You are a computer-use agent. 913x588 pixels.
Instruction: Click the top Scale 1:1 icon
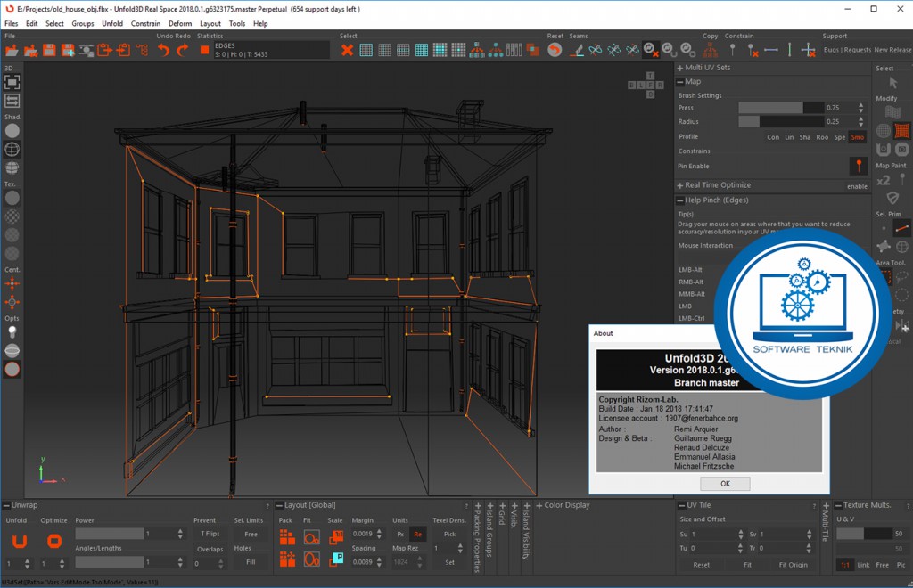[336, 537]
